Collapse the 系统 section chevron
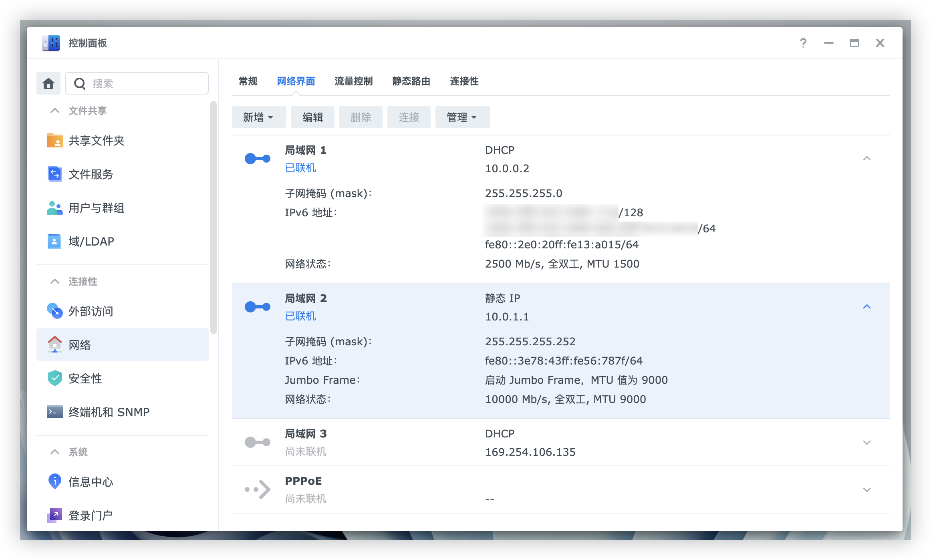Screen dimensions: 931x560 55,452
